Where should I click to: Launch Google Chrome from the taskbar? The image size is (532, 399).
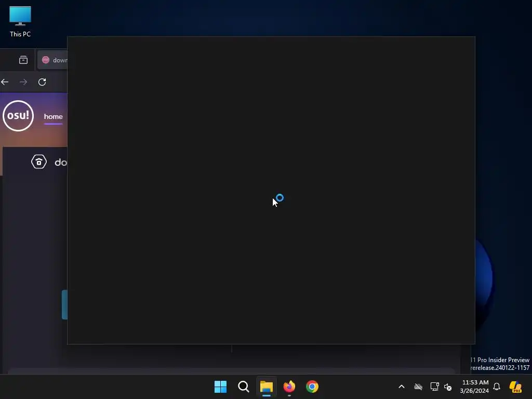point(312,387)
